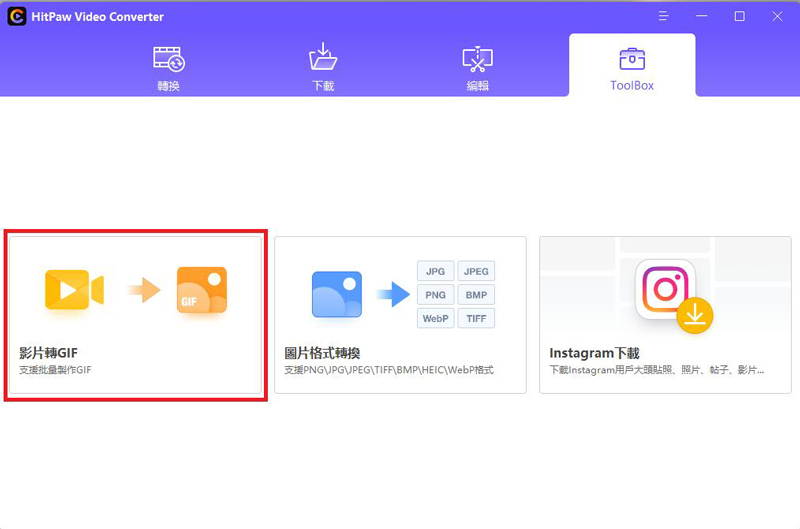The height and width of the screenshot is (529, 800).
Task: Click the JPEG format badge
Action: click(476, 271)
